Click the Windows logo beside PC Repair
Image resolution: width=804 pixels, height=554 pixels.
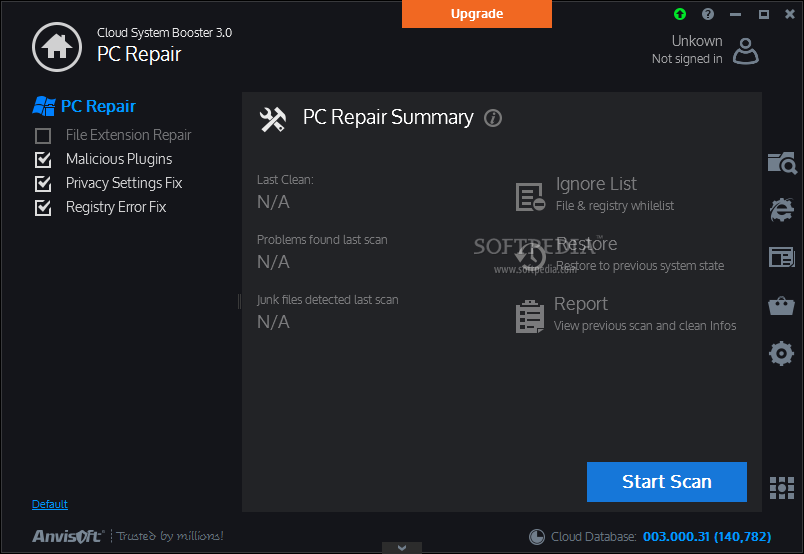pos(44,106)
